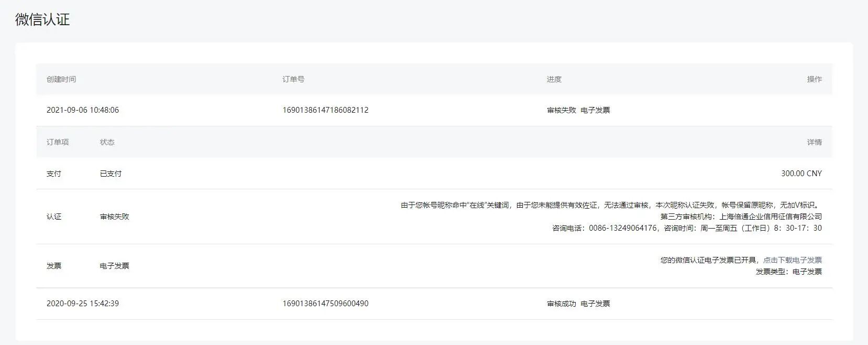Select the 审核成功 progress status in the last order row
This screenshot has height=345, width=868.
561,304
